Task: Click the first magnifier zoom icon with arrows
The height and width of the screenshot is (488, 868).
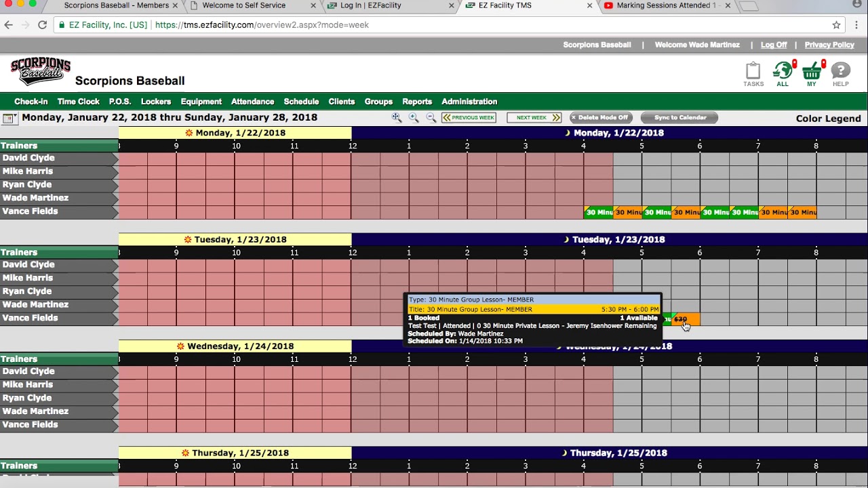Action: click(x=397, y=118)
